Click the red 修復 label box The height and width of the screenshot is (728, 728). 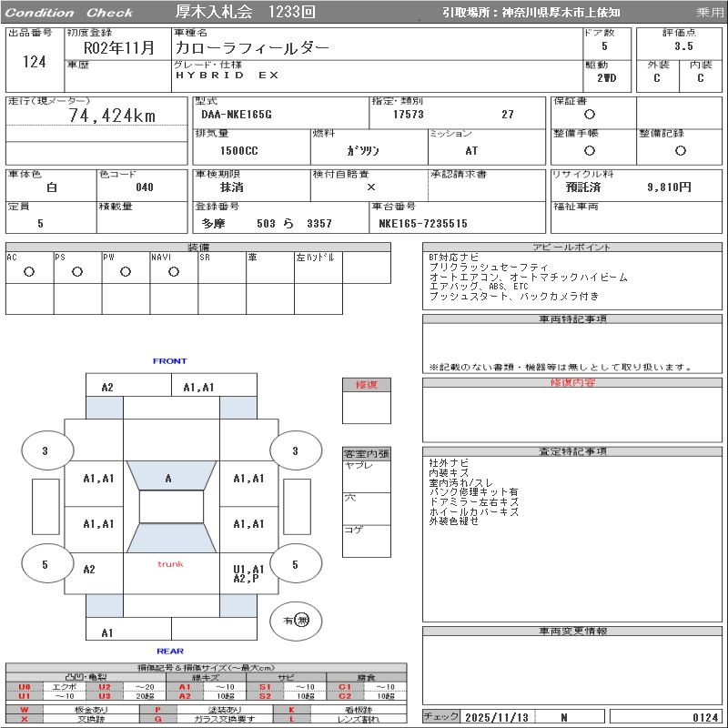pyautogui.click(x=366, y=385)
